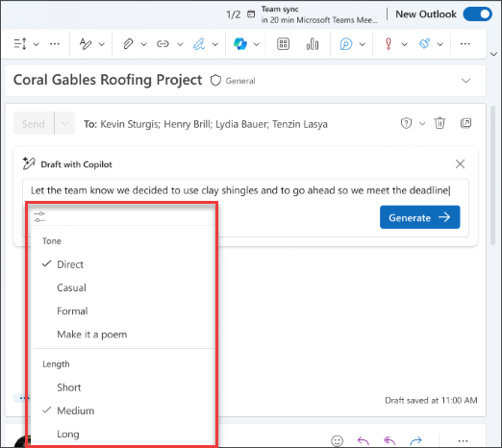The image size is (502, 448).
Task: Click the high importance exclamation icon
Action: coord(389,44)
